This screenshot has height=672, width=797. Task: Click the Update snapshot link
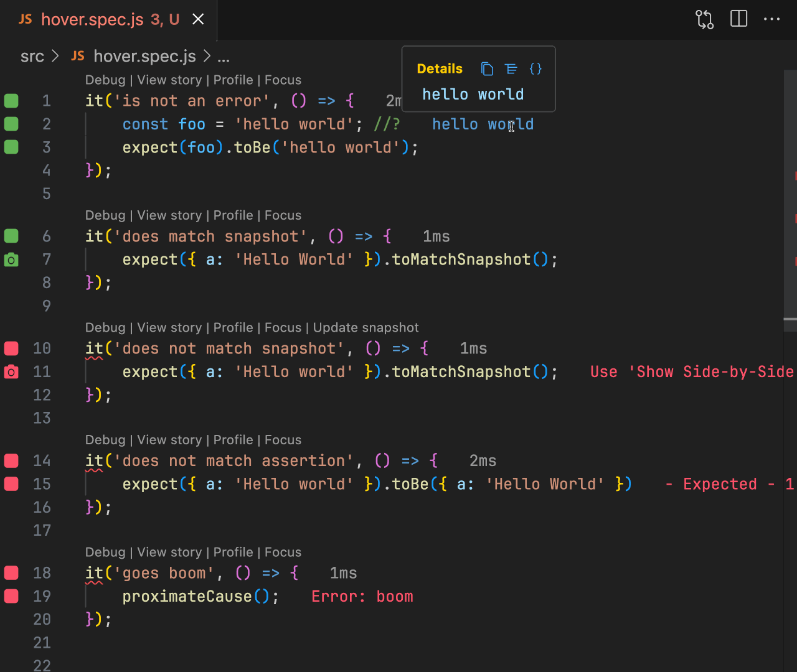365,327
